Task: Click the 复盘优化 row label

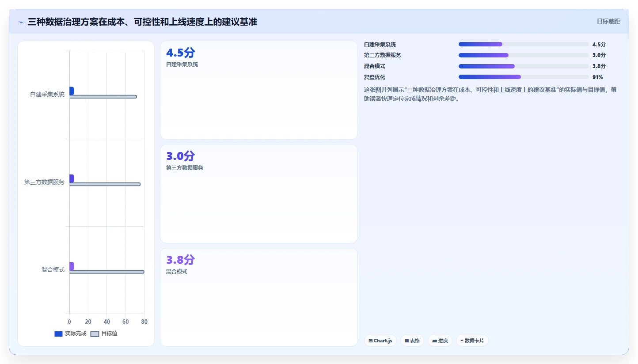Action: (x=375, y=77)
